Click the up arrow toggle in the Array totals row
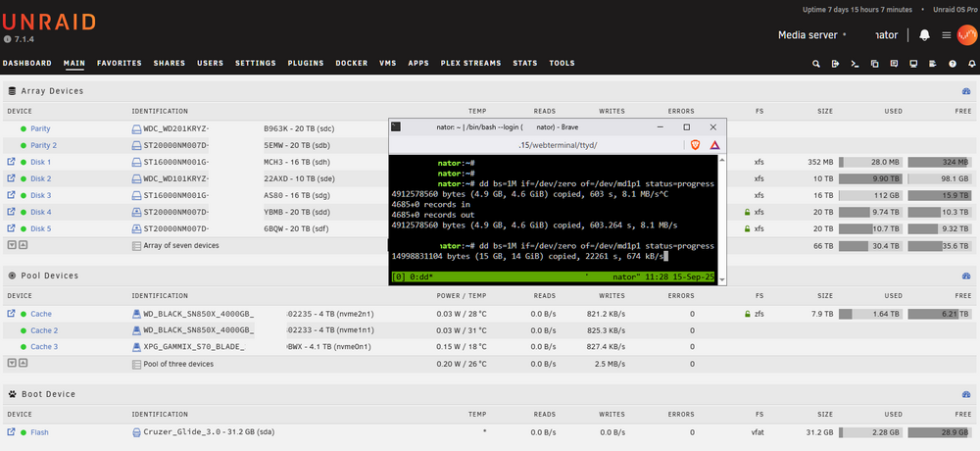 pyautogui.click(x=23, y=245)
